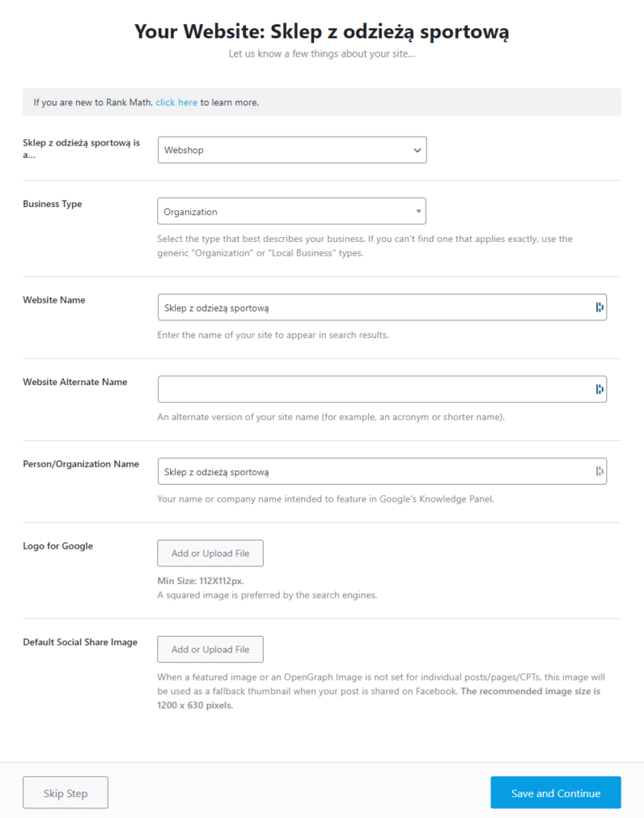Click the autofill icon in Website Alternate Name field
Screen dimensions: 644x818
[x=599, y=389]
